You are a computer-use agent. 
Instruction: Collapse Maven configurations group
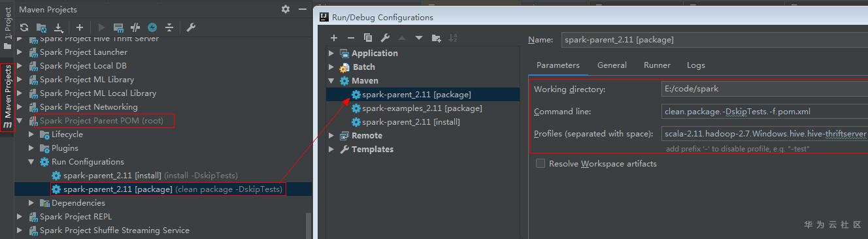[x=332, y=81]
